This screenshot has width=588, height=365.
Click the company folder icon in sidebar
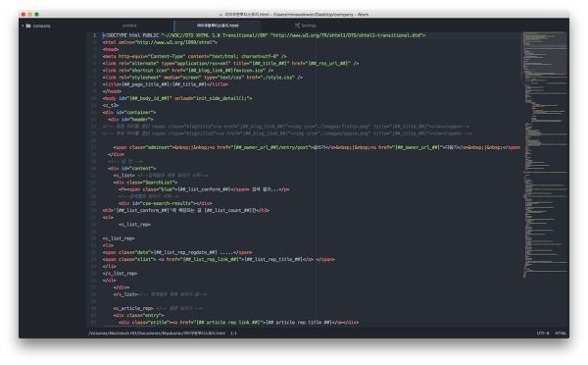click(28, 26)
